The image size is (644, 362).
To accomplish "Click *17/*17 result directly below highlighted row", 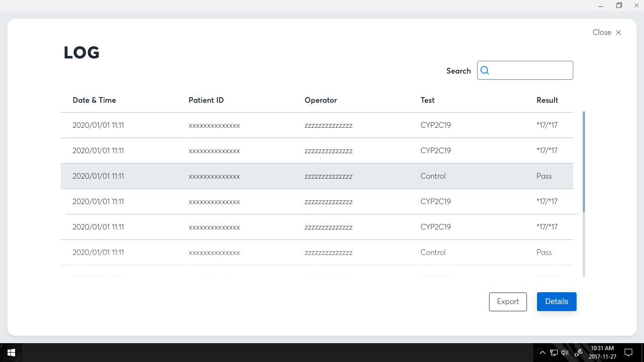I will (x=547, y=201).
